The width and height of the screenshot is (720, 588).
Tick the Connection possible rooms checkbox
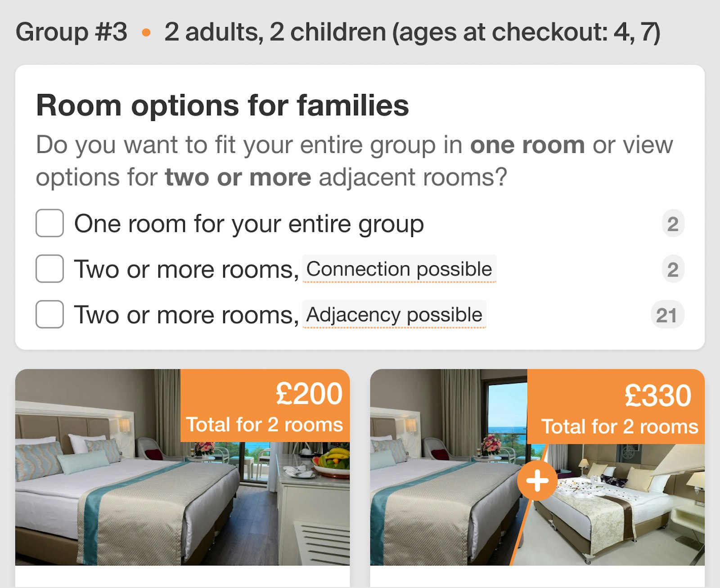point(49,269)
